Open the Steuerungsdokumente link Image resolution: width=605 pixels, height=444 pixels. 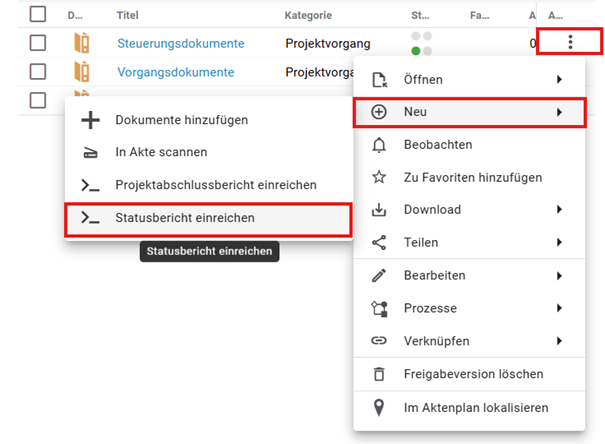(x=180, y=44)
